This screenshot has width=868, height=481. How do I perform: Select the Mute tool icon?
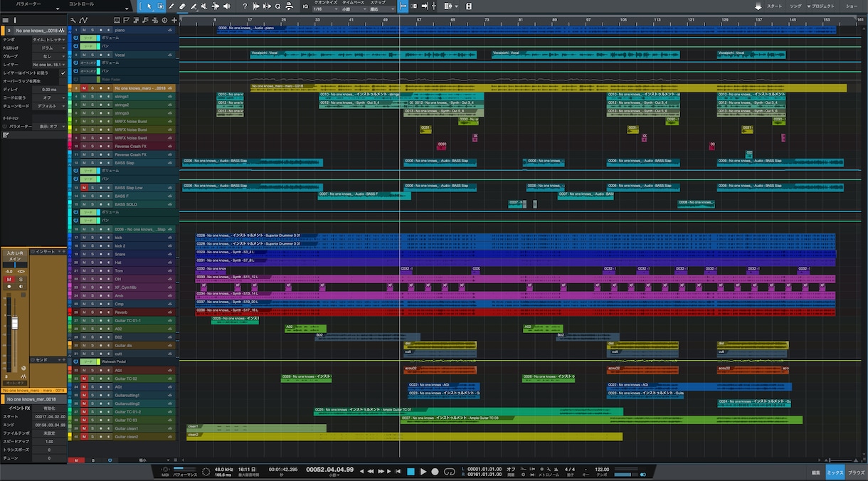pos(205,6)
